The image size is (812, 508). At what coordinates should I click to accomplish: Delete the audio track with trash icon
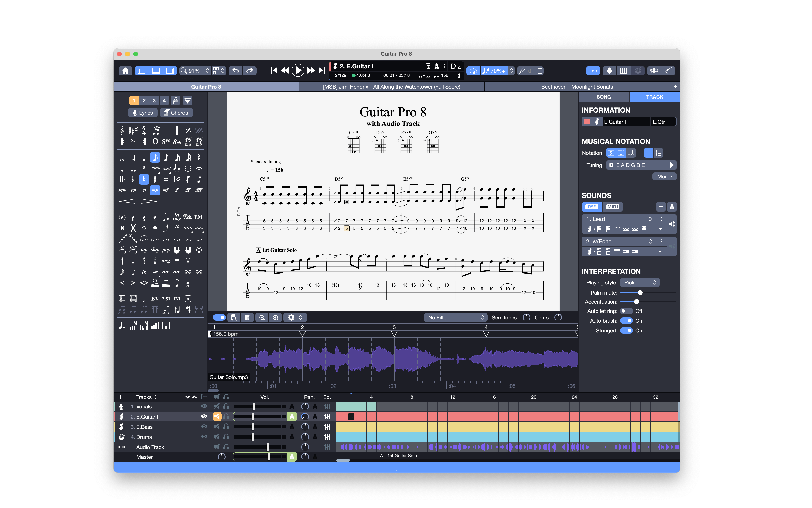pyautogui.click(x=247, y=317)
